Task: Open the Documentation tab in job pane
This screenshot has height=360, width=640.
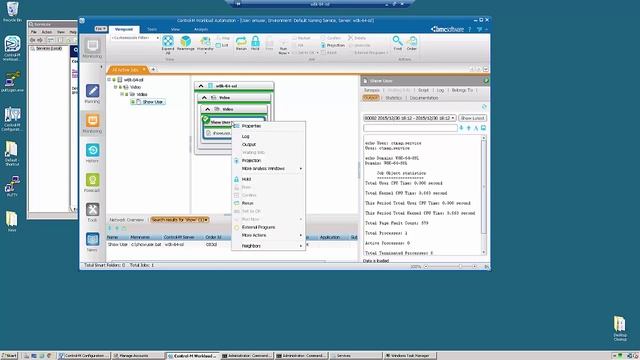Action: [424, 98]
